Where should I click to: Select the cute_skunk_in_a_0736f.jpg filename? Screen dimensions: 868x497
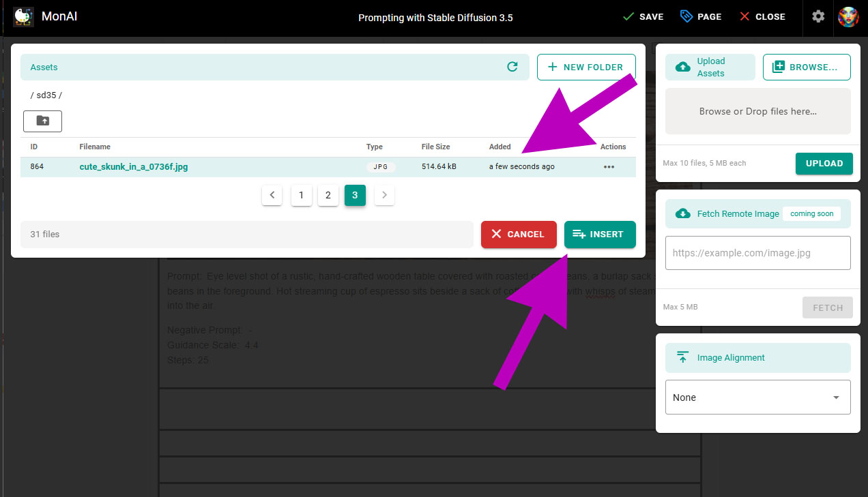(134, 167)
